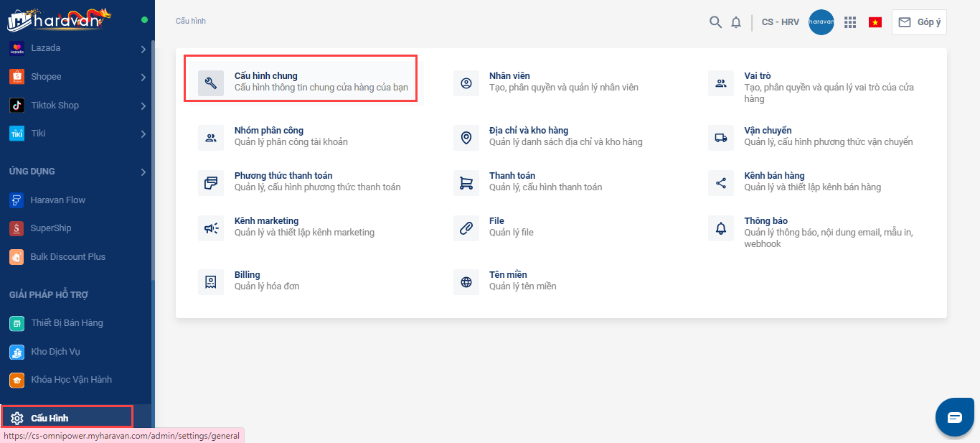The height and width of the screenshot is (443, 980).
Task: Expand the Shopee sidebar channel
Action: (x=143, y=77)
